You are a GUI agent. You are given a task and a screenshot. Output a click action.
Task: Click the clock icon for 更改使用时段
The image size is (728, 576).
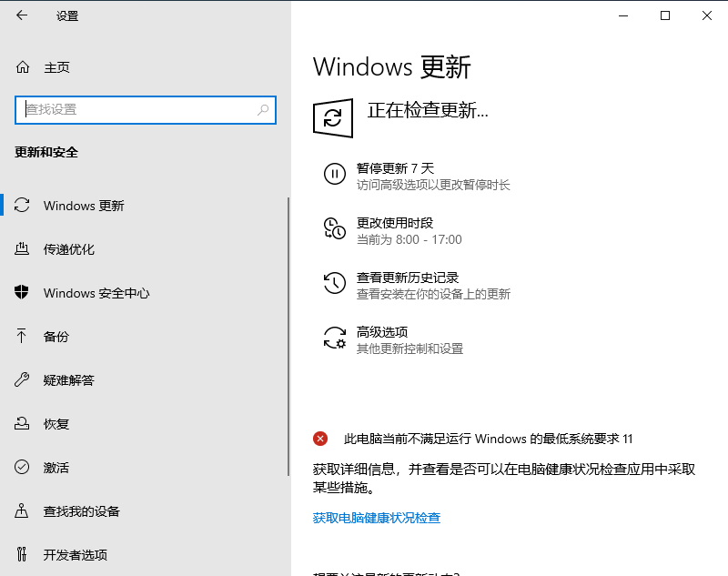coord(334,228)
